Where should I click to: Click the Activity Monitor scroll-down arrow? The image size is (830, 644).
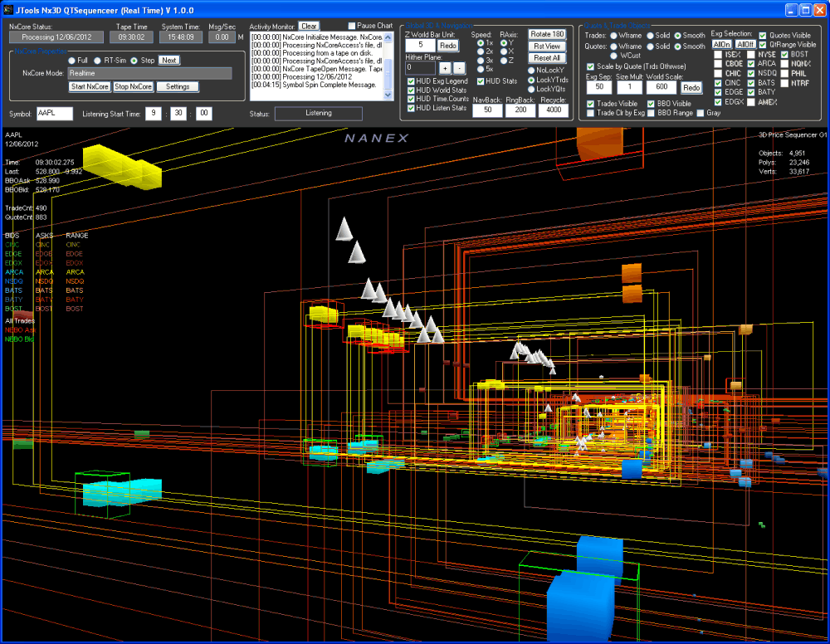coord(388,95)
